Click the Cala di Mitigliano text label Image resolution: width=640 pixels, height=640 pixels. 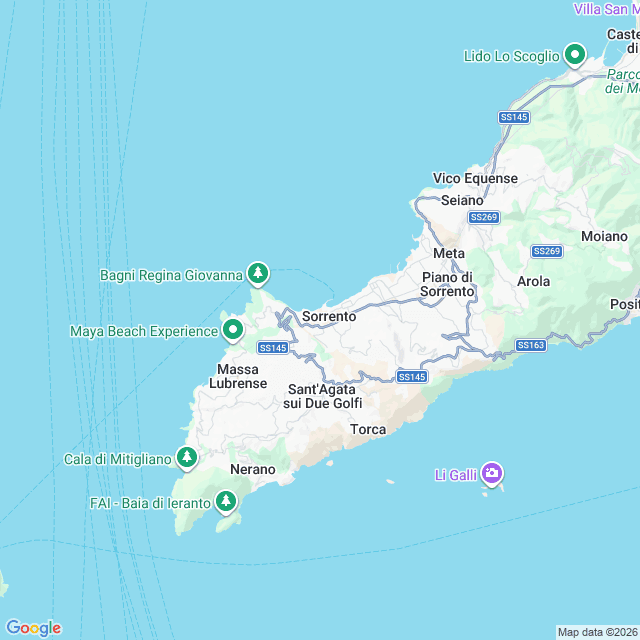[118, 460]
